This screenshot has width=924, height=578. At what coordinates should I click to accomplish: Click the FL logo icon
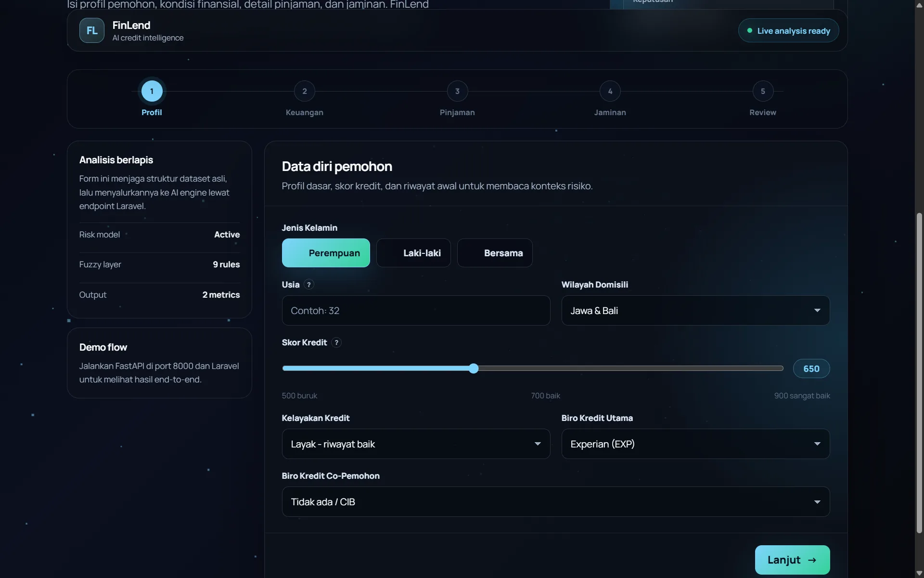click(91, 30)
